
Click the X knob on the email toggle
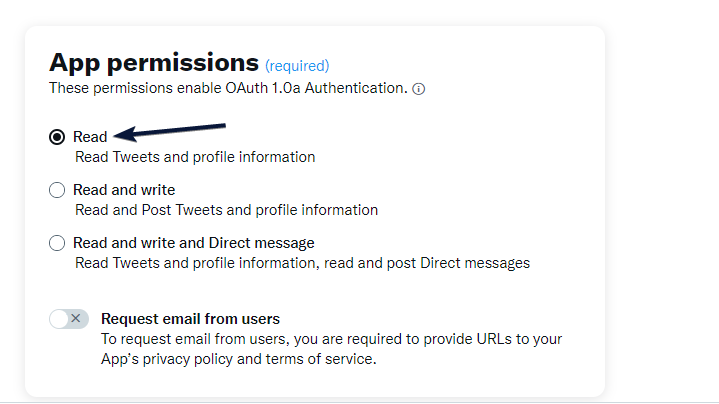point(77,319)
